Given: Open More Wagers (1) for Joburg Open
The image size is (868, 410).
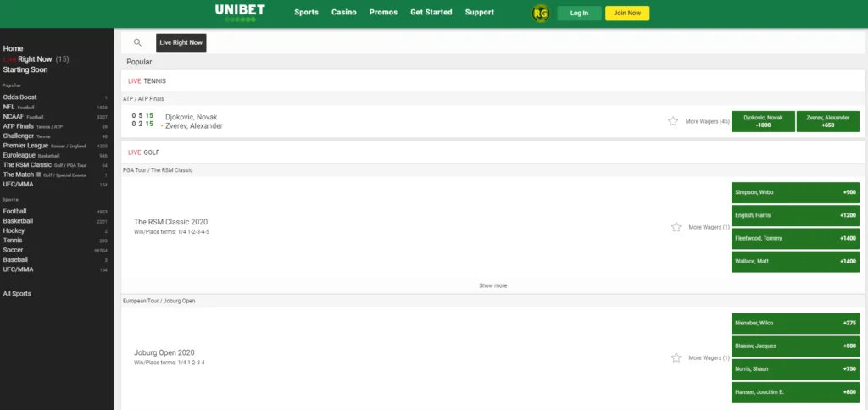Looking at the screenshot, I should tap(709, 357).
